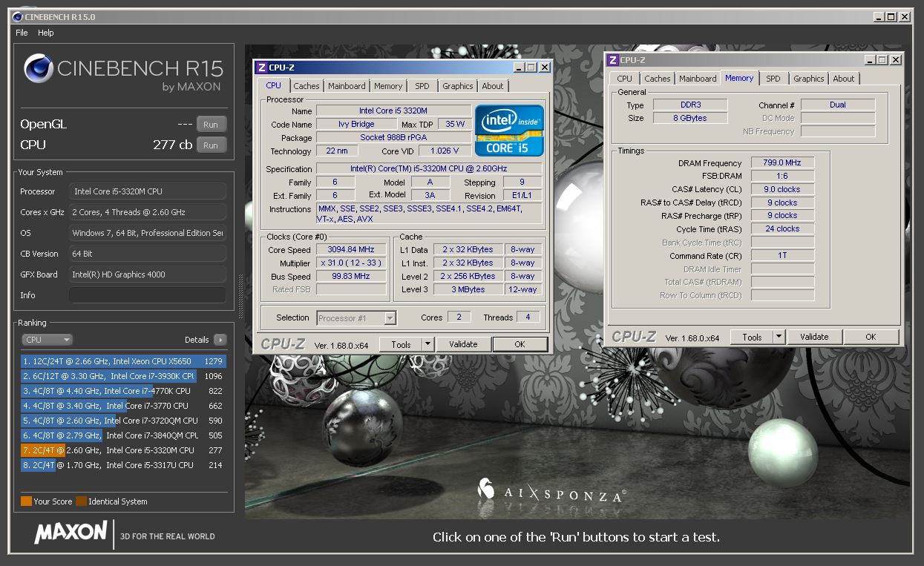Select ranking row Core i7-3770

click(x=123, y=406)
